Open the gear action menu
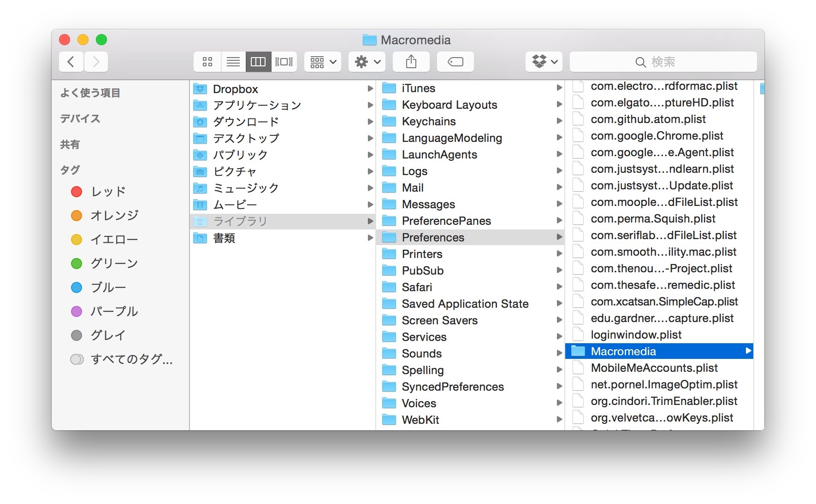Viewport: 816px width, 504px height. click(367, 62)
